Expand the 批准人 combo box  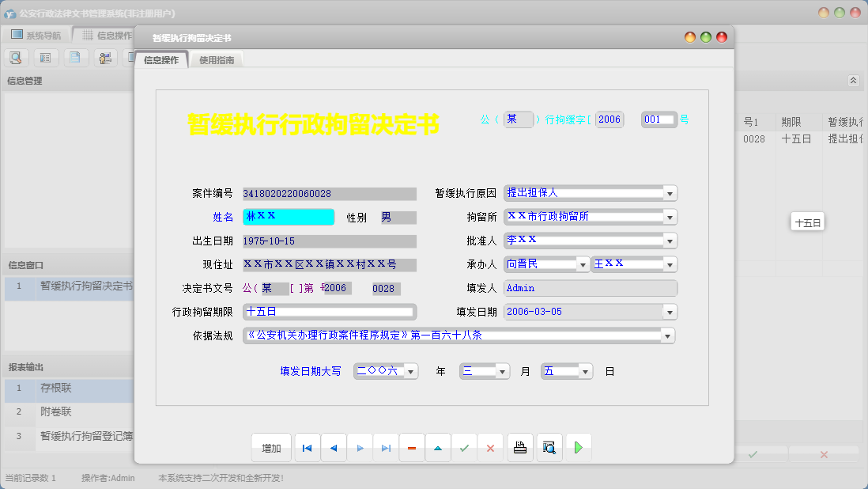pos(668,241)
